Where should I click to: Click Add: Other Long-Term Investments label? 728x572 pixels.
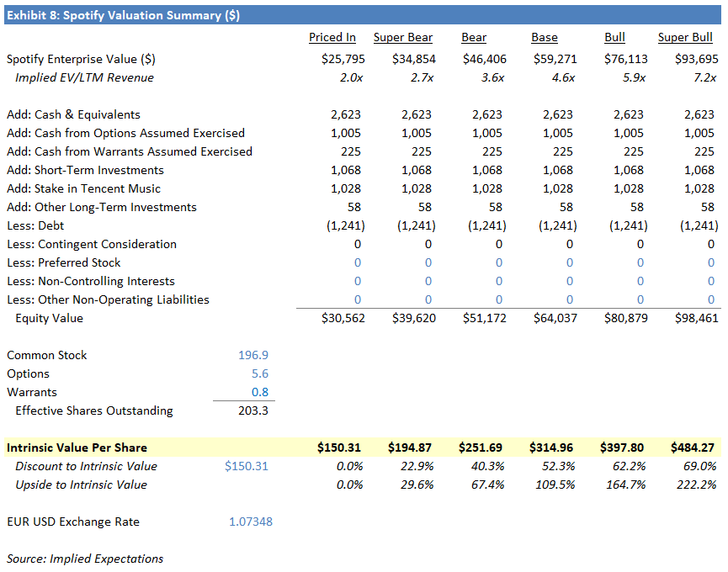[102, 208]
